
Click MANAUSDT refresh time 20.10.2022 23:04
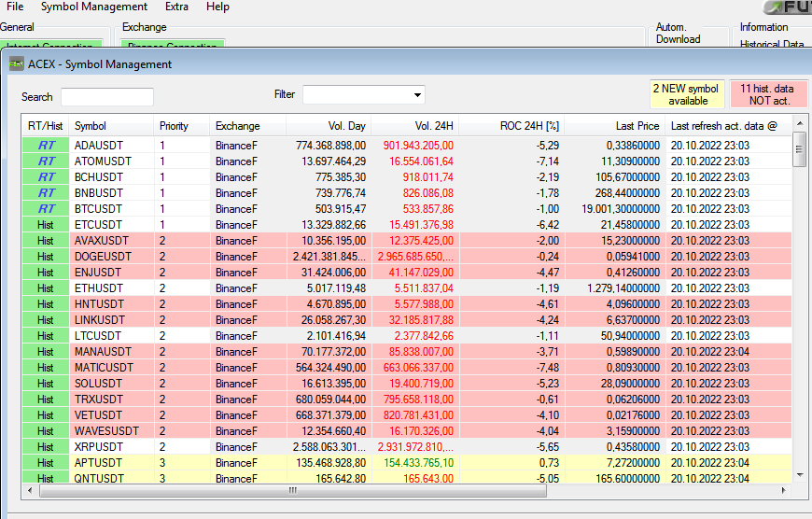click(710, 352)
